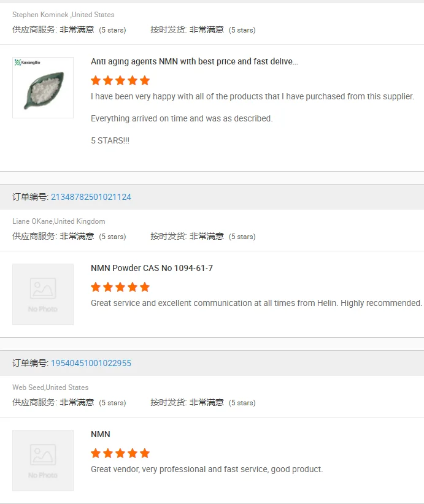Click review text mentioning Helin
This screenshot has height=504, width=424.
(x=256, y=303)
